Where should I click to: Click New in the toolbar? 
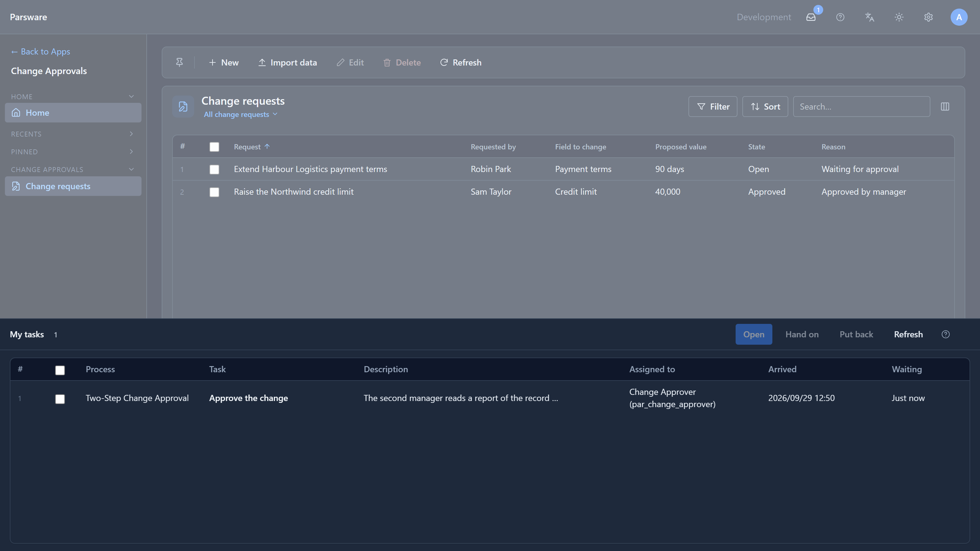224,62
